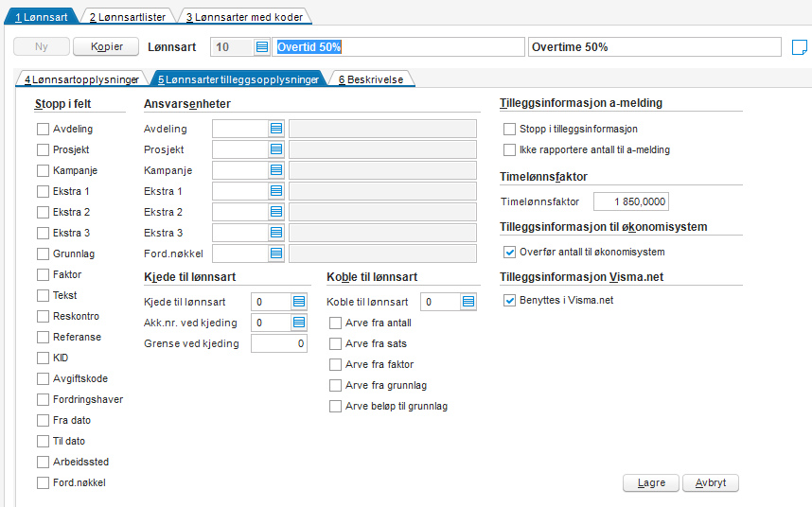Open Avdeling lookup icon under Ansvarsenheter
The image size is (812, 507).
coord(276,129)
